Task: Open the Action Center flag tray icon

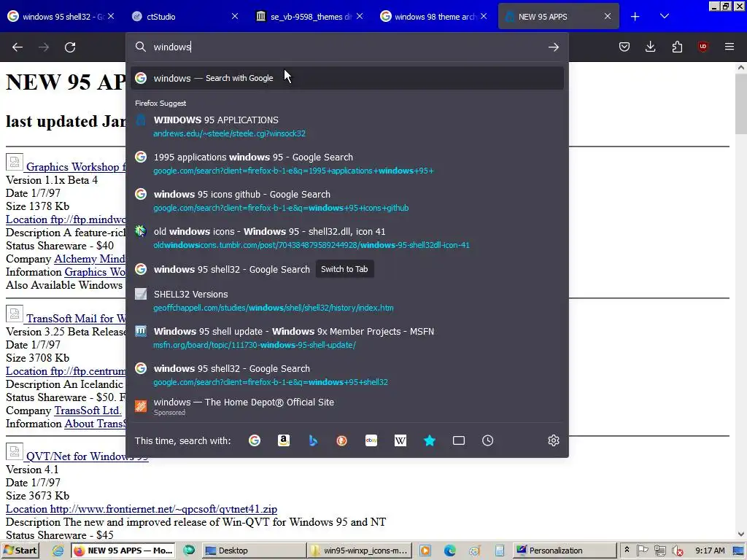Action: 642,551
